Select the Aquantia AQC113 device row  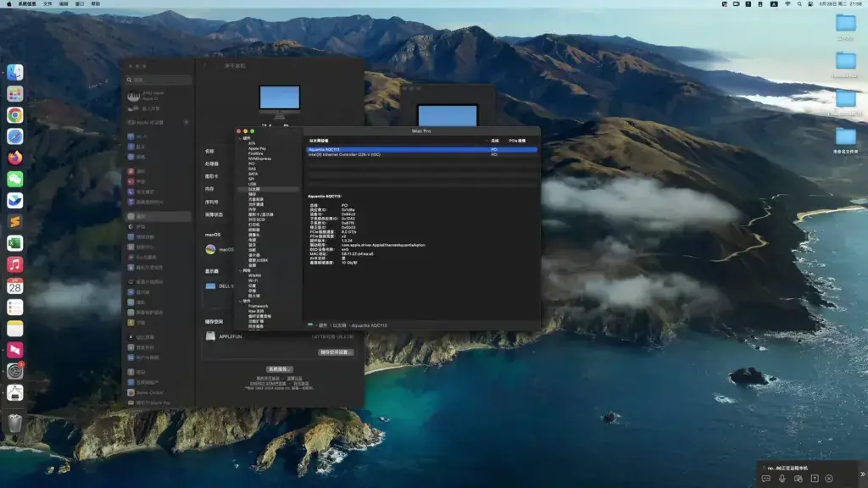pyautogui.click(x=422, y=149)
